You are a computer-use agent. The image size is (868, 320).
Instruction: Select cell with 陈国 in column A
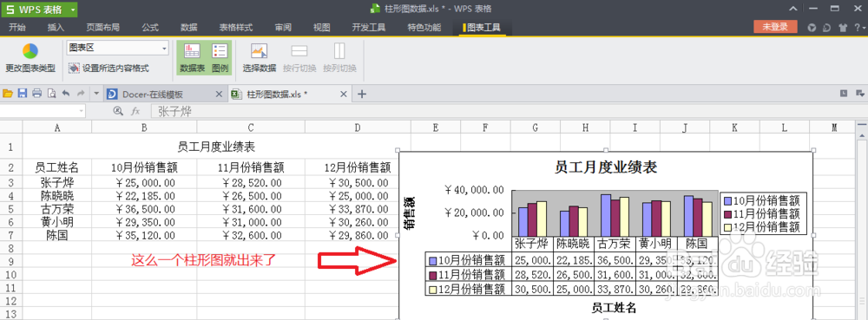(57, 235)
